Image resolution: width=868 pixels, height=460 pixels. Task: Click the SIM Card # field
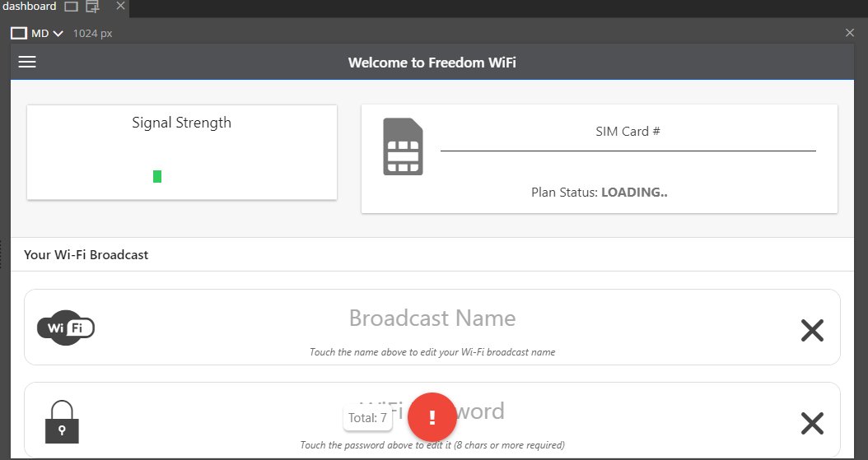[628, 132]
